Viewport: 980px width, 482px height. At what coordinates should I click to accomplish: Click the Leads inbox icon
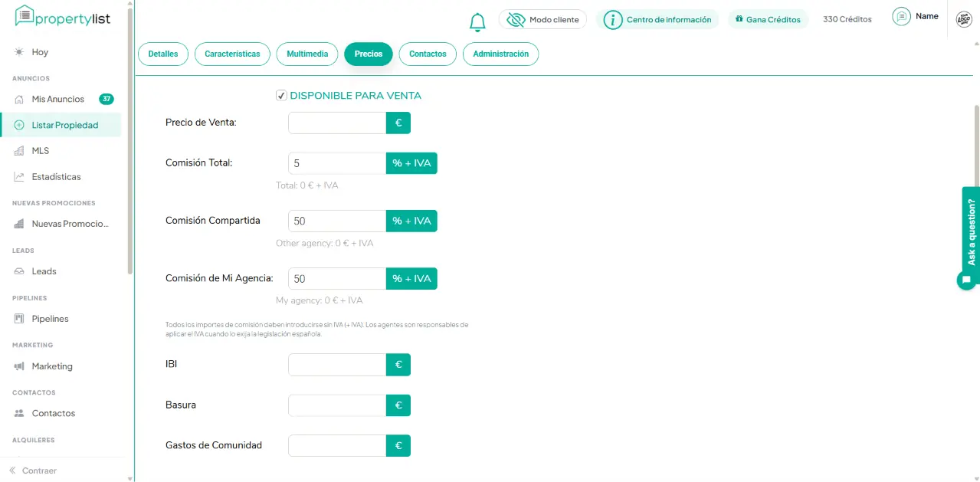[x=19, y=271]
